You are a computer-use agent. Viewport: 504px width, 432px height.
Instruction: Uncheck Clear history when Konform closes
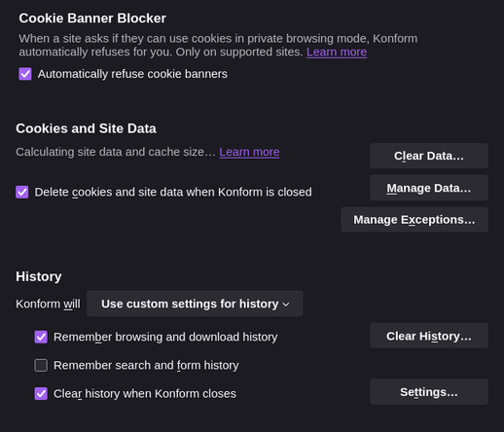[x=41, y=394]
